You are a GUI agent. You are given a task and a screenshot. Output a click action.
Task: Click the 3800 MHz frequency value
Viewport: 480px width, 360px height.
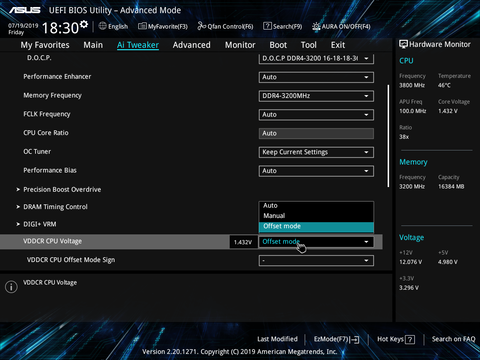(412, 85)
